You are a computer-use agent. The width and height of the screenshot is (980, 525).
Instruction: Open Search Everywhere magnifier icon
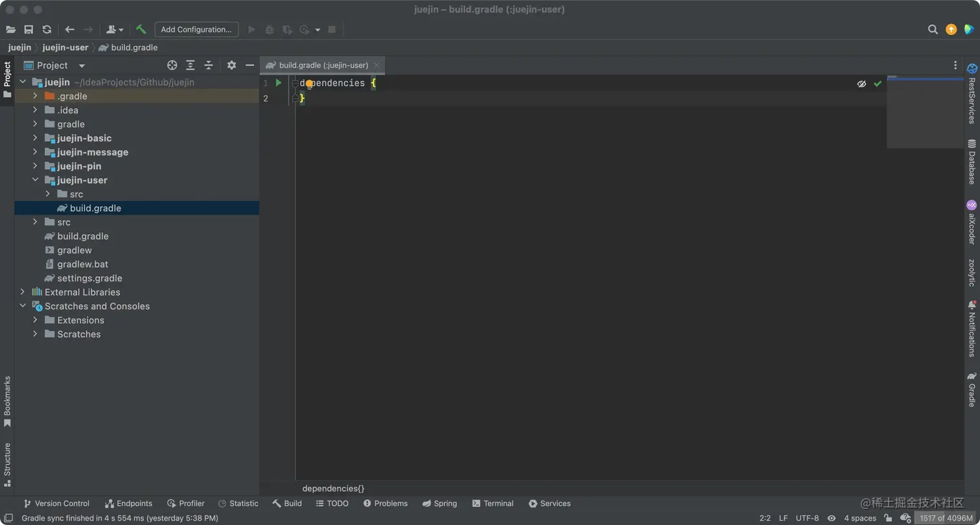pos(933,29)
